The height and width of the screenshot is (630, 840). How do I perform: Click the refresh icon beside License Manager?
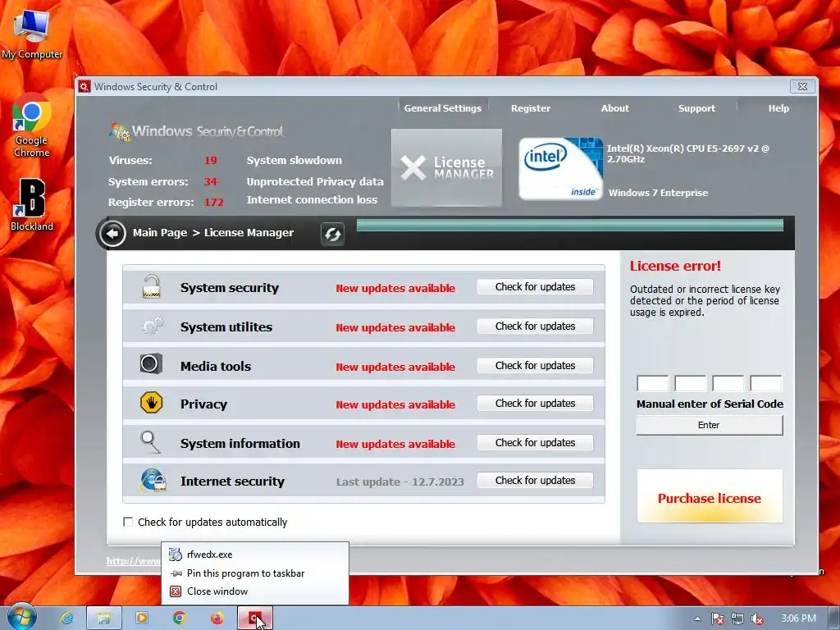332,234
